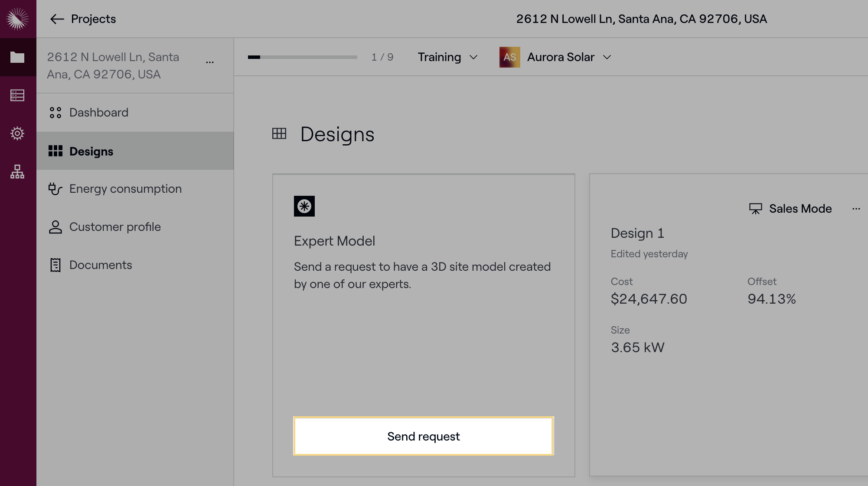Open Design 1 three-dot options menu
The height and width of the screenshot is (486, 868).
(856, 209)
